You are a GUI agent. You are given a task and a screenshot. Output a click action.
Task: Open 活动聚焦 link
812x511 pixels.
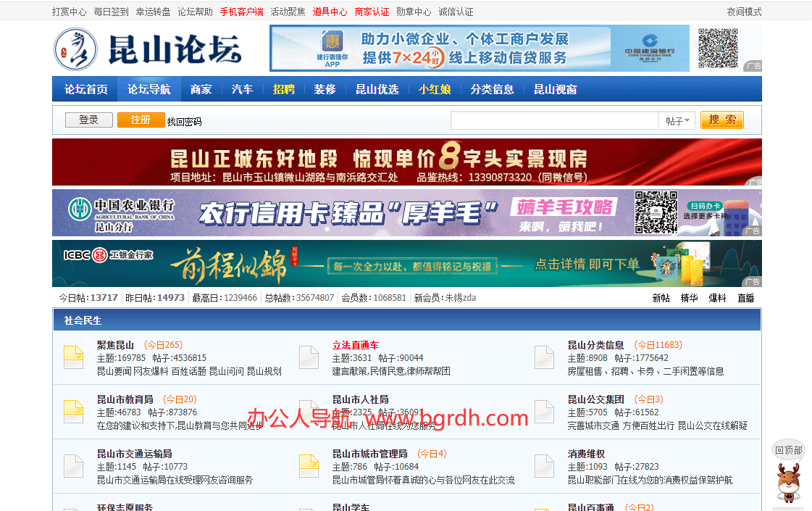[288, 12]
